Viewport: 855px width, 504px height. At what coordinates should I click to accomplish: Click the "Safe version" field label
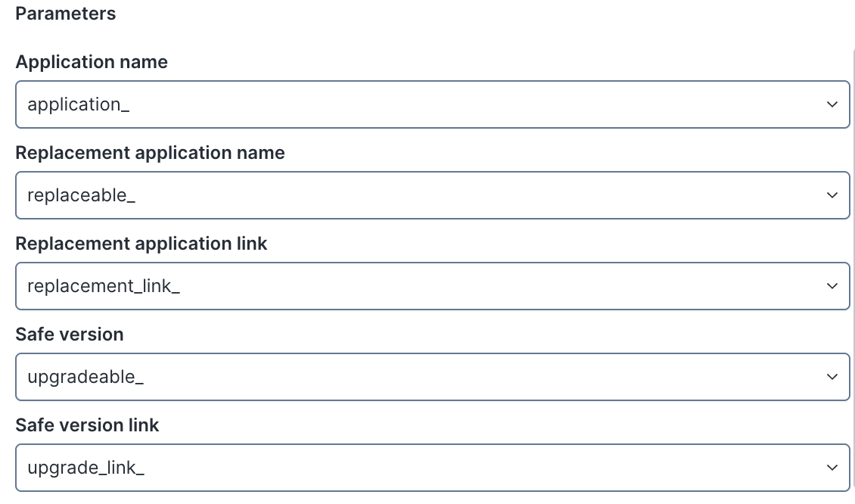[x=70, y=334]
